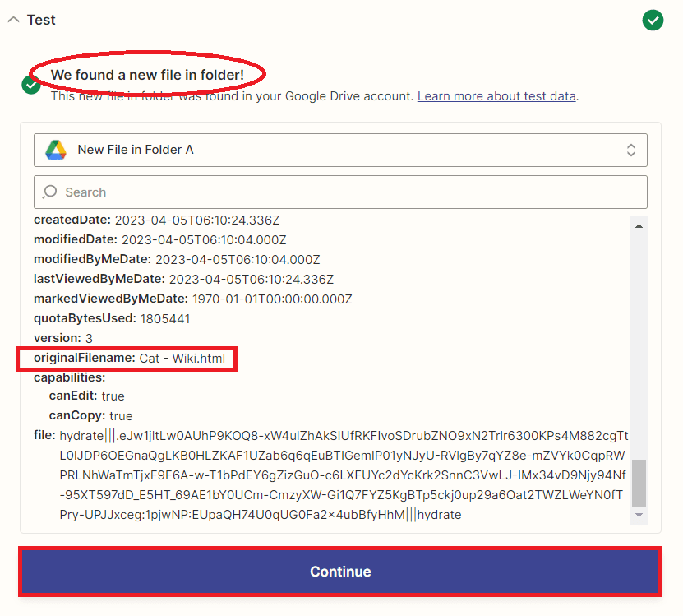Collapse the Test section chevron
This screenshot has width=683, height=616.
point(13,20)
